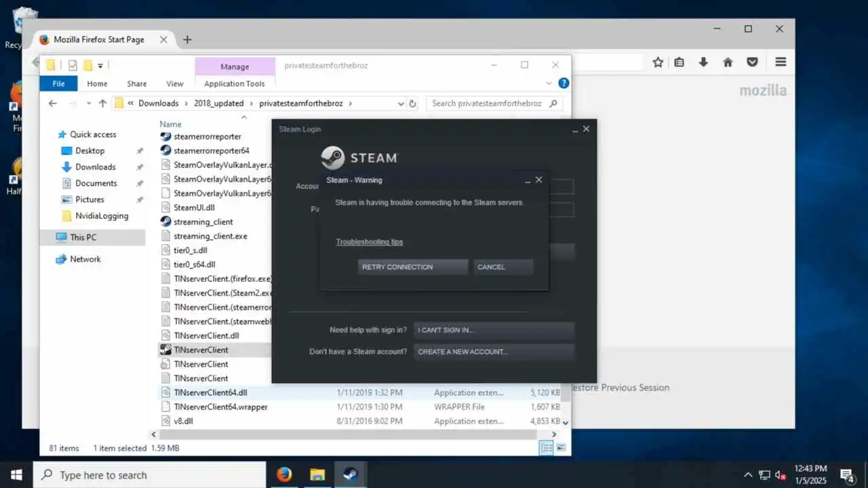
Task: Click the v8.dll file icon
Action: (165, 421)
